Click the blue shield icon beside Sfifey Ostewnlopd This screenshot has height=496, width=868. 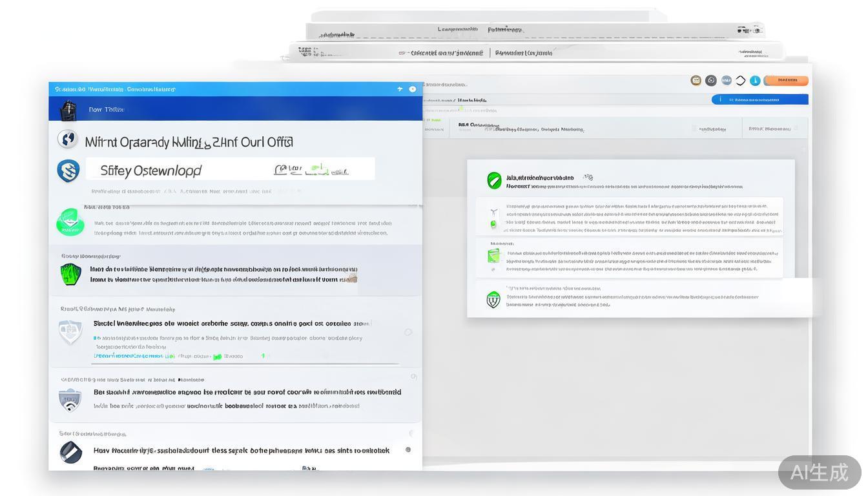[68, 170]
